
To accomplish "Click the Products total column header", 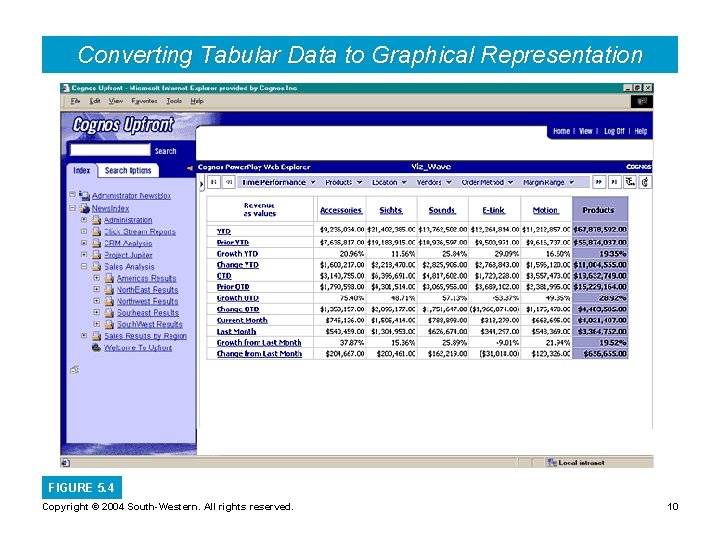I will coord(600,210).
